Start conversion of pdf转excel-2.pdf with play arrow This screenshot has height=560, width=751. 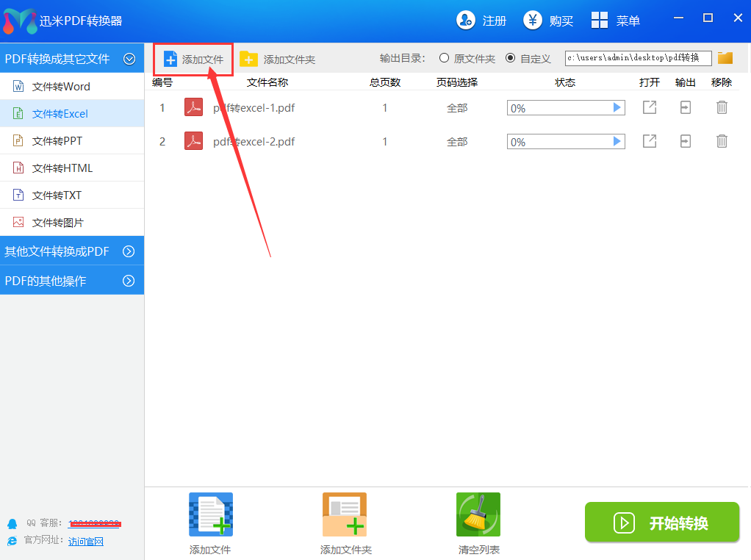(617, 141)
